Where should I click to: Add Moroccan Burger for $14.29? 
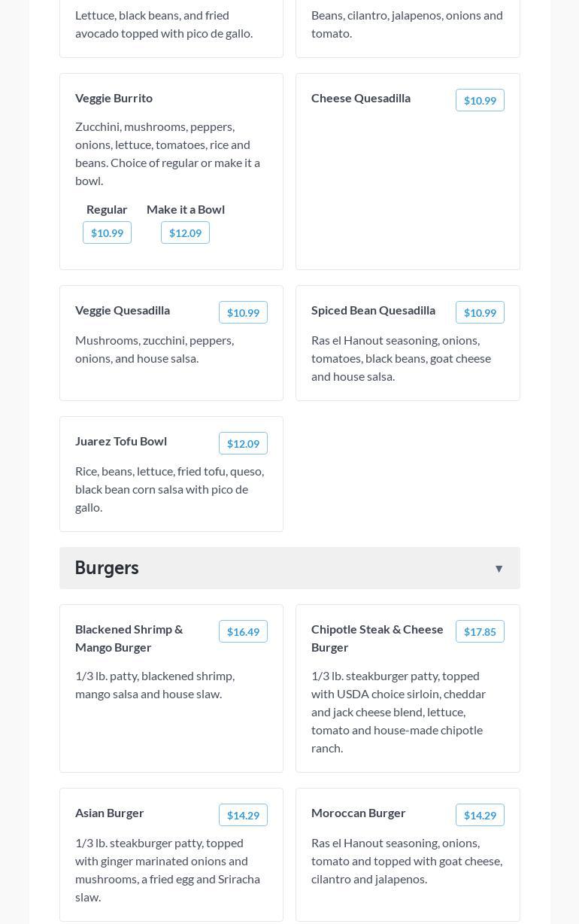pyautogui.click(x=480, y=815)
